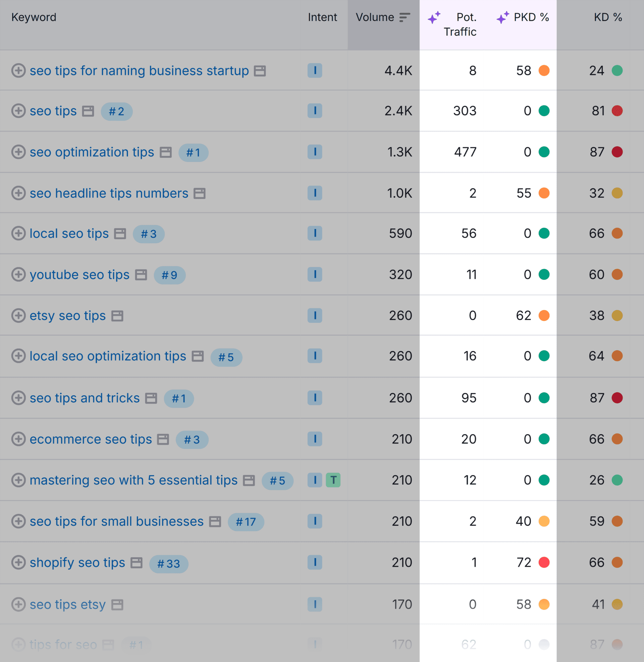Click the AI sparkle icon beside Pot. Traffic
This screenshot has width=644, height=662.
click(435, 17)
